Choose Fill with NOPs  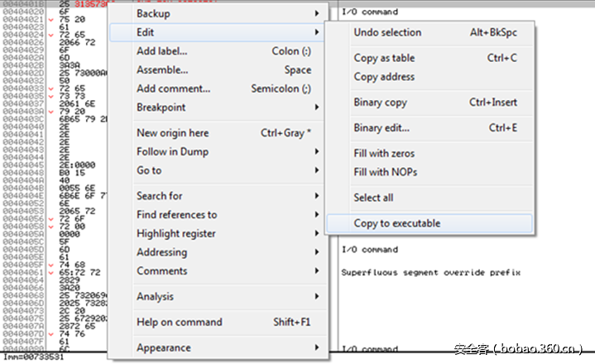tap(384, 172)
